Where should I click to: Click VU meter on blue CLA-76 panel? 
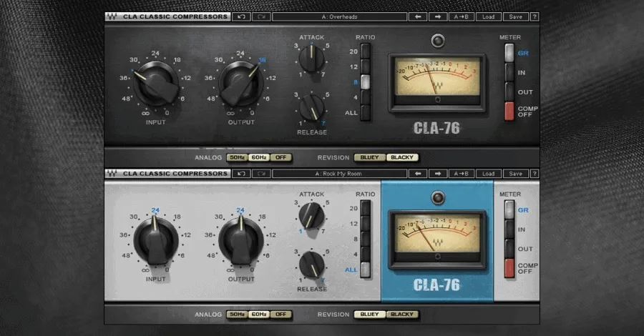437,239
